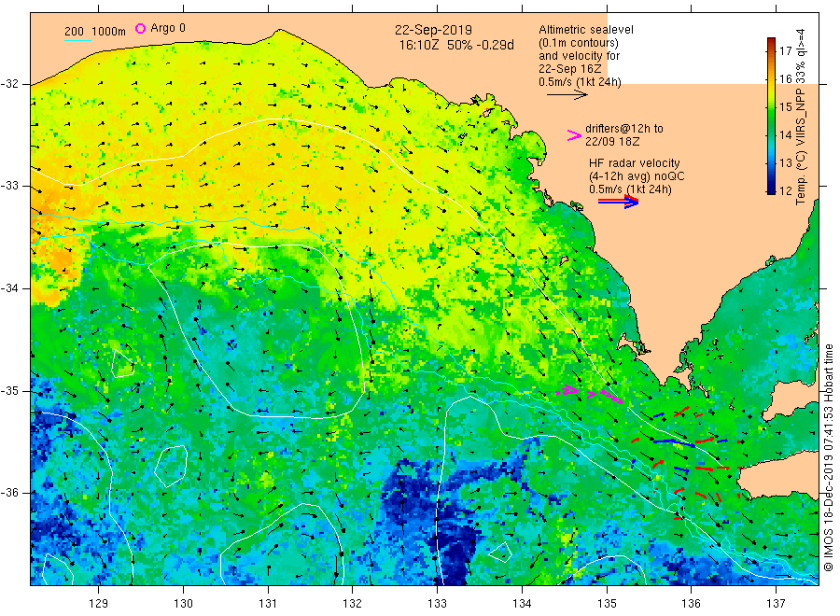This screenshot has height=616, width=840.
Task: Click latitude label -35
Action: pyautogui.click(x=9, y=390)
